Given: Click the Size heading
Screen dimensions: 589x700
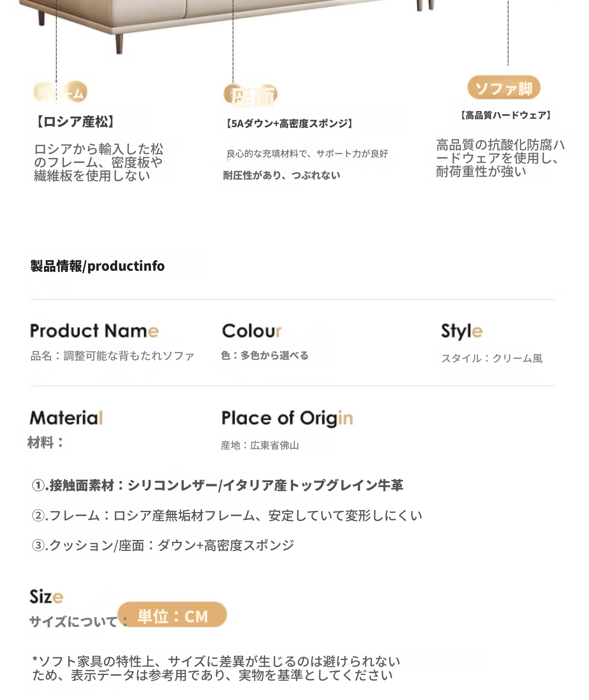Looking at the screenshot, I should coord(46,597).
